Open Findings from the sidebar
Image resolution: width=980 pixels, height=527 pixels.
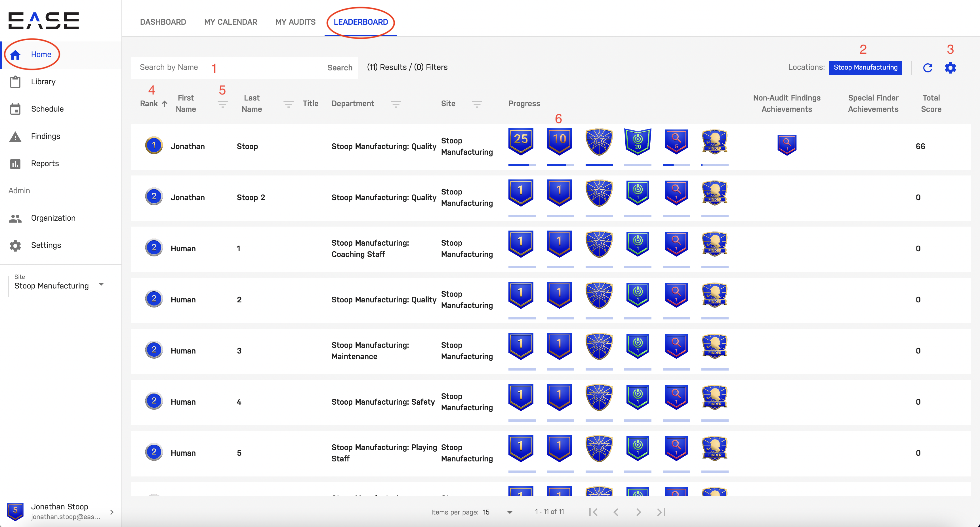tap(45, 136)
